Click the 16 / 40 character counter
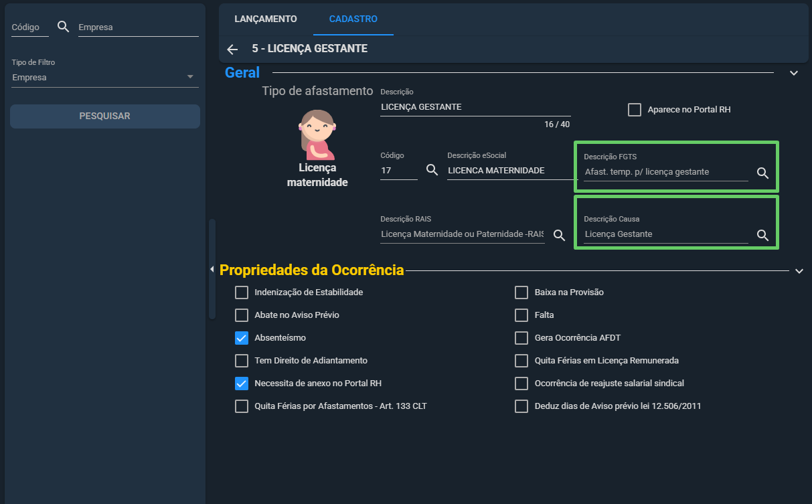Viewport: 812px width, 504px height. tap(557, 124)
